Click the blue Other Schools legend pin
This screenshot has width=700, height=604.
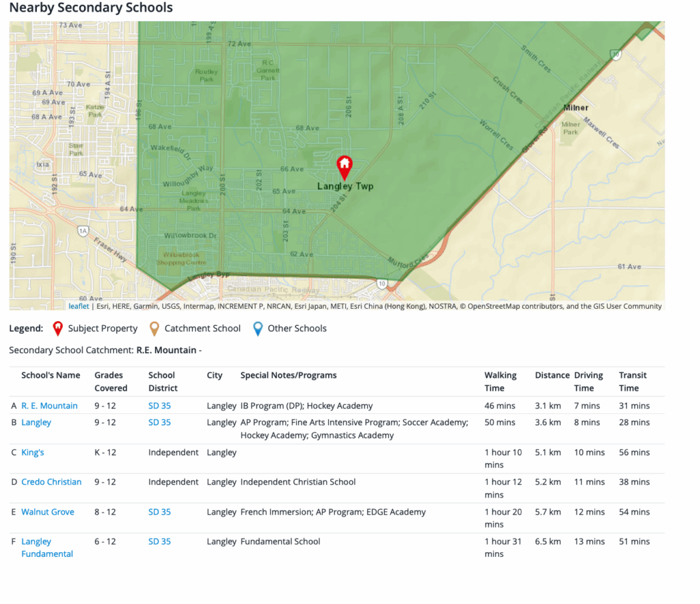coord(258,329)
